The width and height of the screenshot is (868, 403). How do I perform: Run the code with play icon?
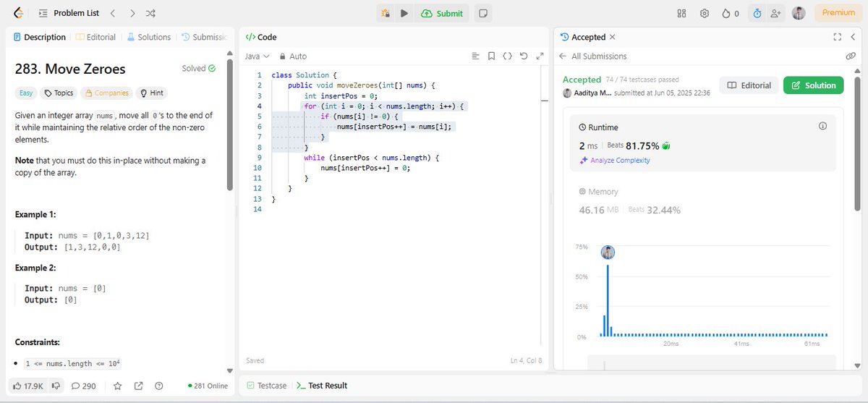click(404, 13)
